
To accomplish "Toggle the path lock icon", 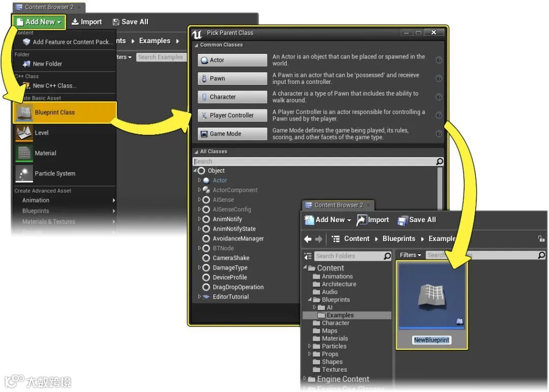I will click(x=541, y=239).
